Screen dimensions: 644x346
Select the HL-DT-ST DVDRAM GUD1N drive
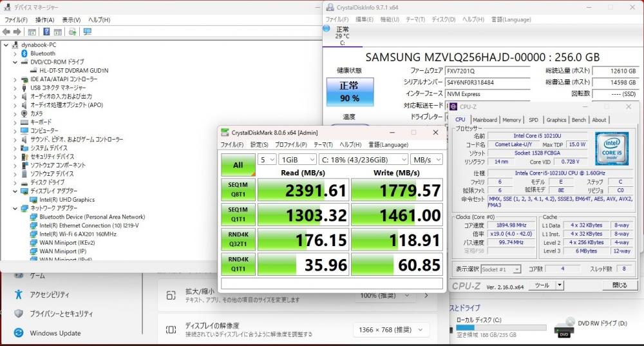(74, 71)
